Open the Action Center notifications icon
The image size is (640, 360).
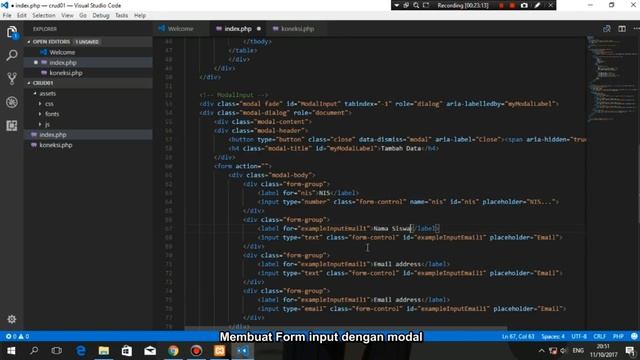pyautogui.click(x=630, y=351)
